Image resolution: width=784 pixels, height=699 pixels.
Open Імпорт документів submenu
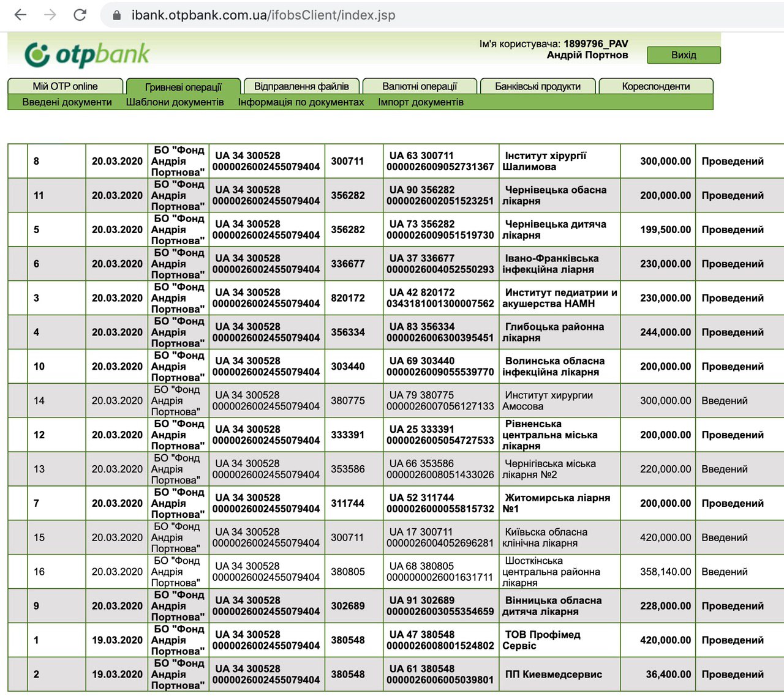point(421,102)
